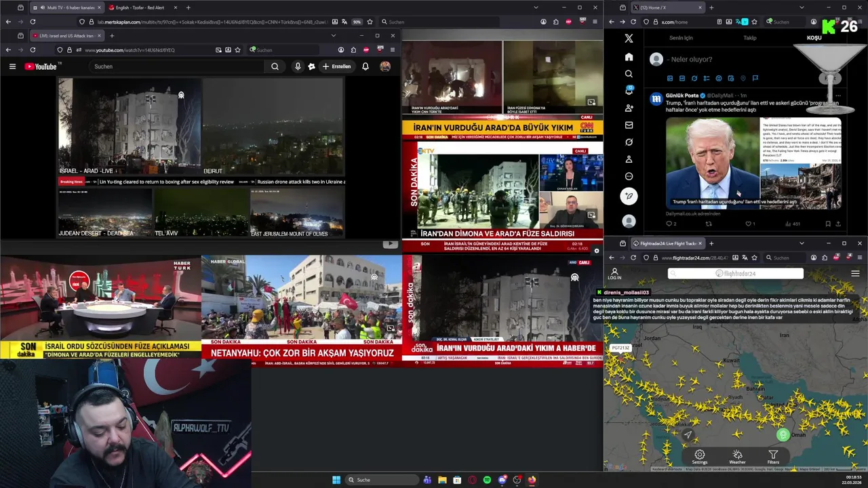Switch to Senin için tab on X
This screenshot has width=868, height=488.
click(681, 38)
